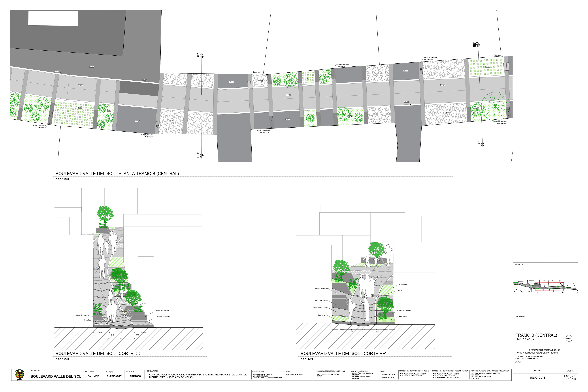
Task: Select the large circular tree outline in plan
Action: [x=496, y=107]
